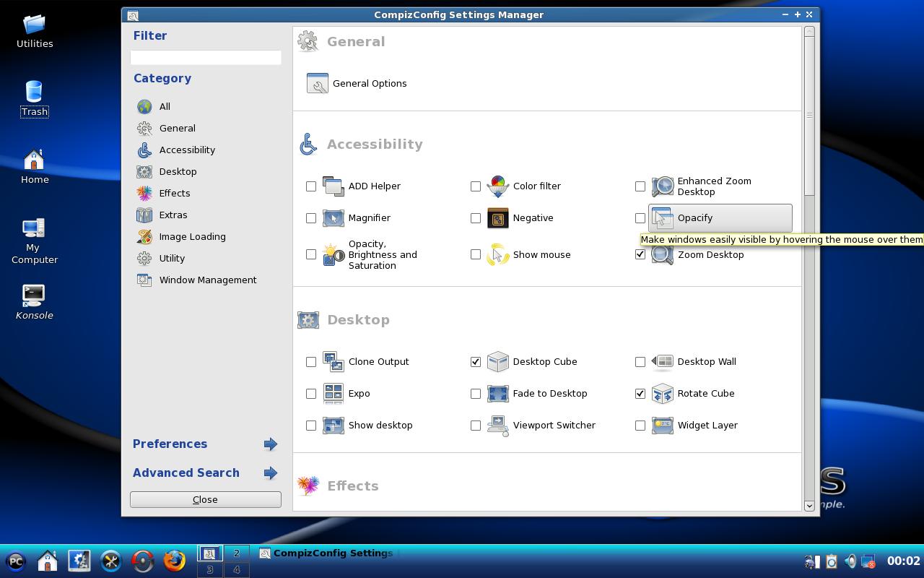Viewport: 924px width, 578px height.
Task: Click the volume speaker tray icon
Action: (850, 561)
